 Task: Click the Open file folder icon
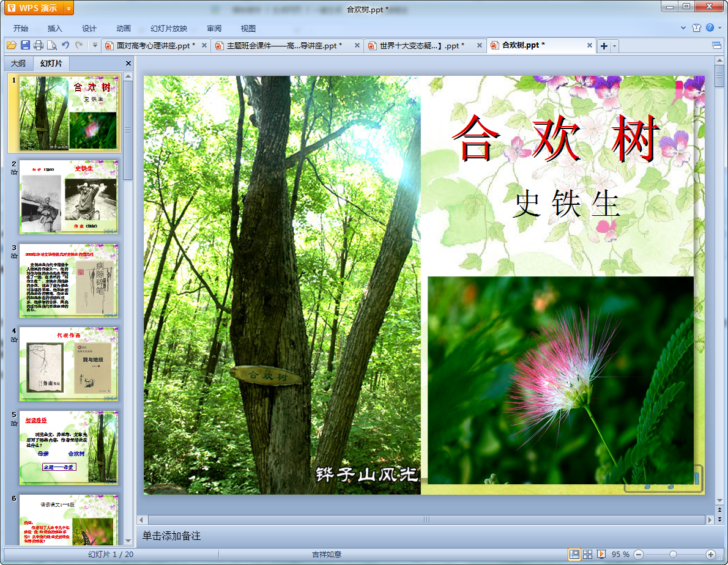click(x=12, y=45)
